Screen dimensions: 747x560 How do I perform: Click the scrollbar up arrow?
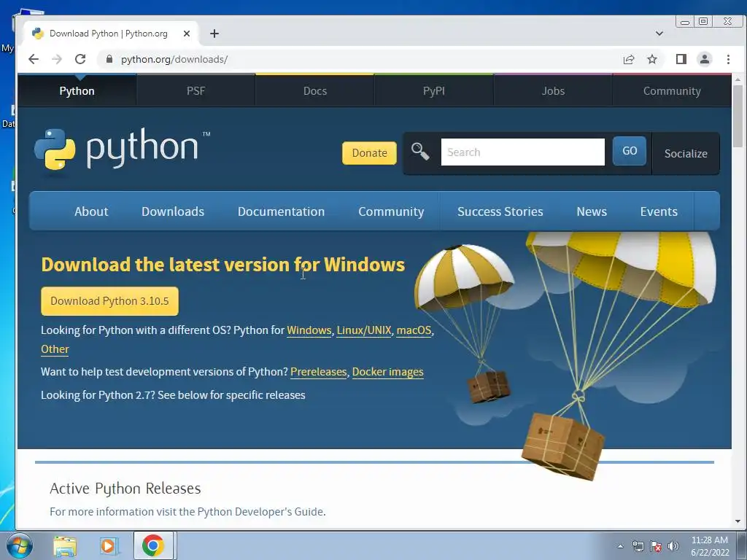pos(738,79)
